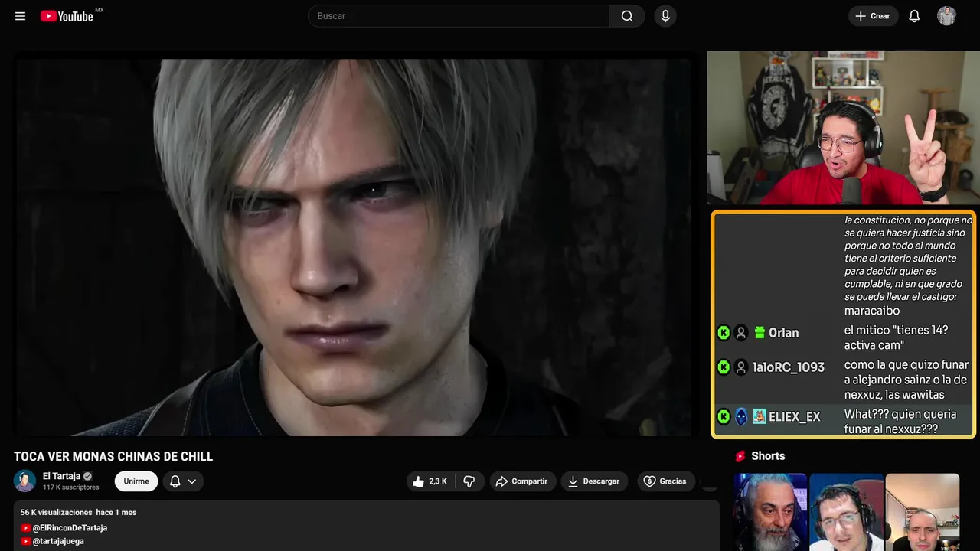This screenshot has width=980, height=551.
Task: Click the Buscar search field
Action: point(459,16)
